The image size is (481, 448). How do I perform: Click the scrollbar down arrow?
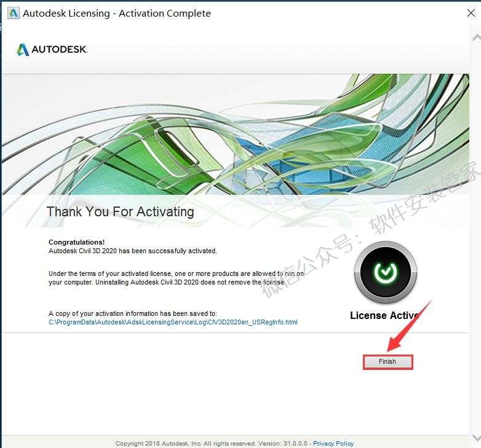477,438
